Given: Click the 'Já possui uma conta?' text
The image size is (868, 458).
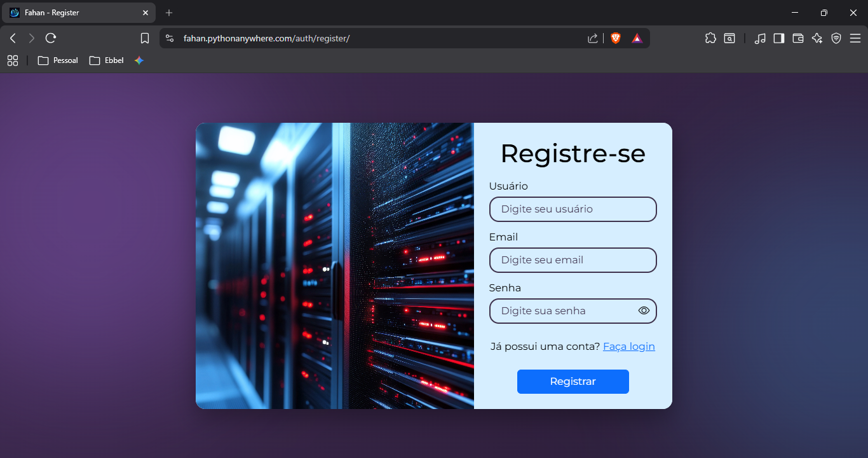Looking at the screenshot, I should point(545,346).
